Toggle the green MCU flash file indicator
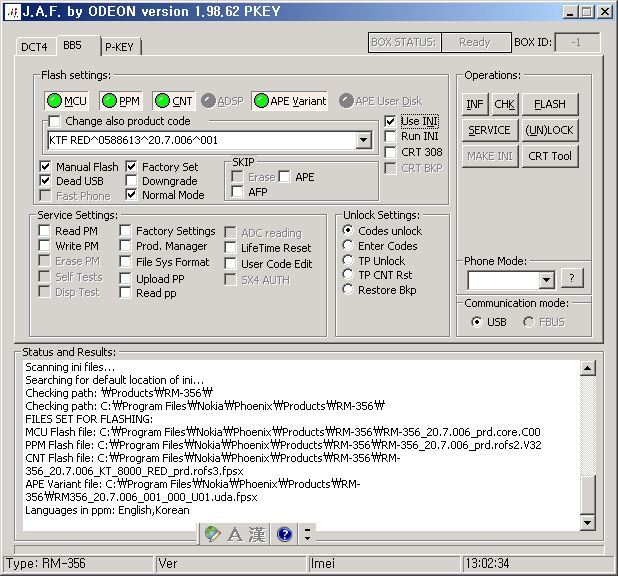The image size is (618, 576). (66, 101)
